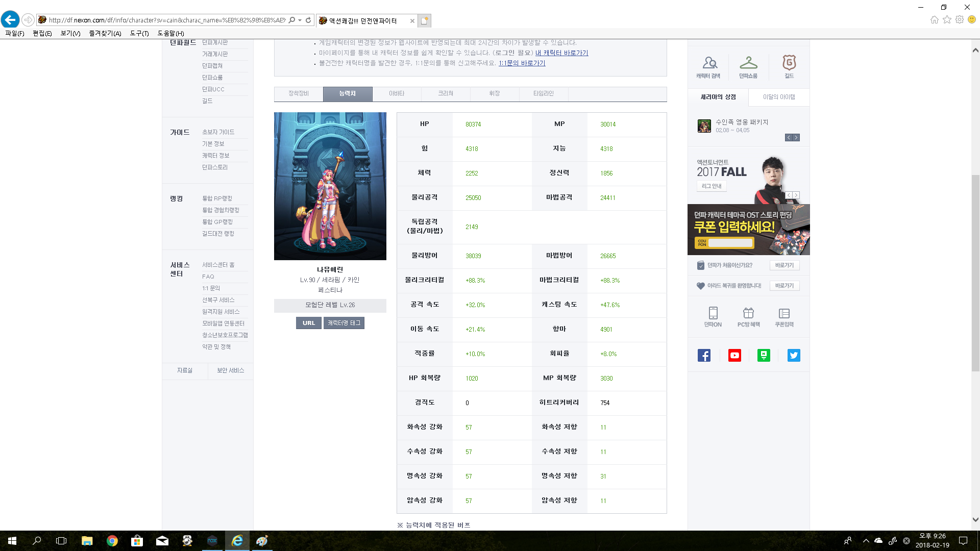Click the guild shield icon

click(x=789, y=63)
